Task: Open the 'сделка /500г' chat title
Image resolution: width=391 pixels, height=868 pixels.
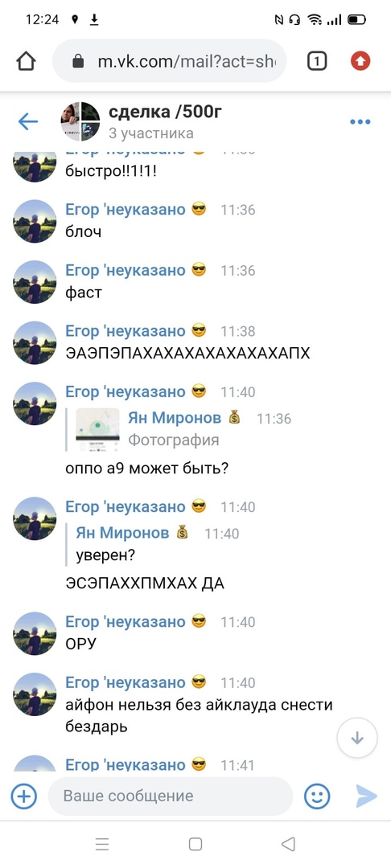Action: 165,113
